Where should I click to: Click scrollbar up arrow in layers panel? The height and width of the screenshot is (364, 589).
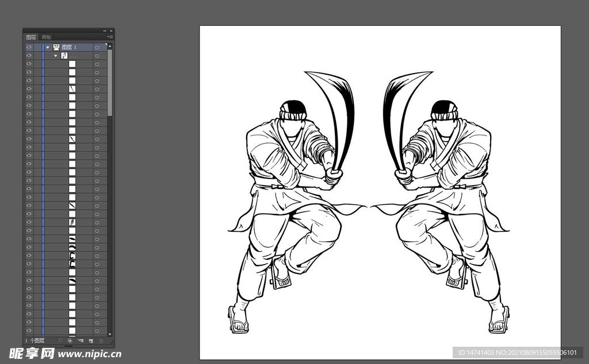[110, 45]
